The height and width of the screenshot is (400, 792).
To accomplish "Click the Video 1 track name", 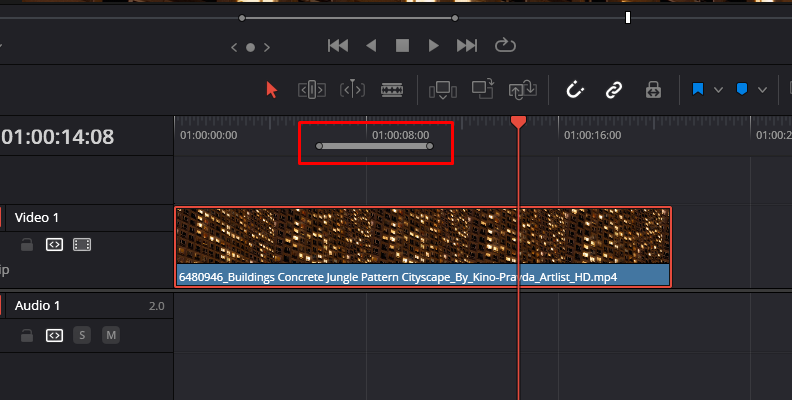I will [x=37, y=218].
